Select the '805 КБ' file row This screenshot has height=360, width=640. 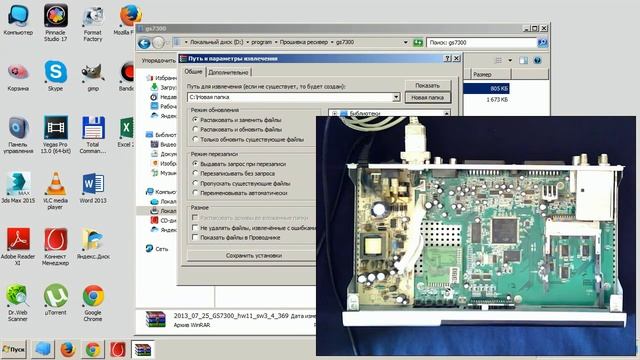487,89
